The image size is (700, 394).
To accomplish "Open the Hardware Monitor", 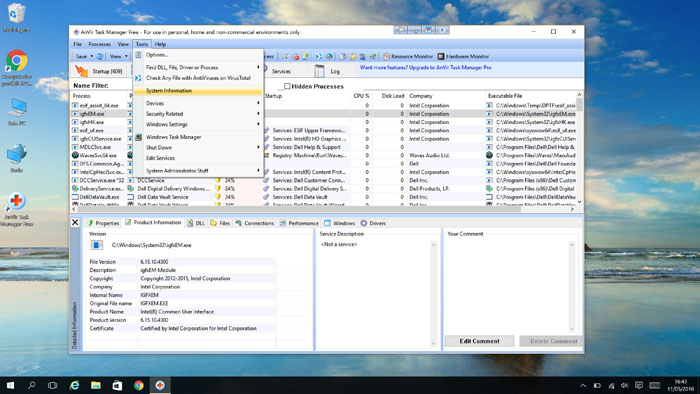I will (x=463, y=57).
